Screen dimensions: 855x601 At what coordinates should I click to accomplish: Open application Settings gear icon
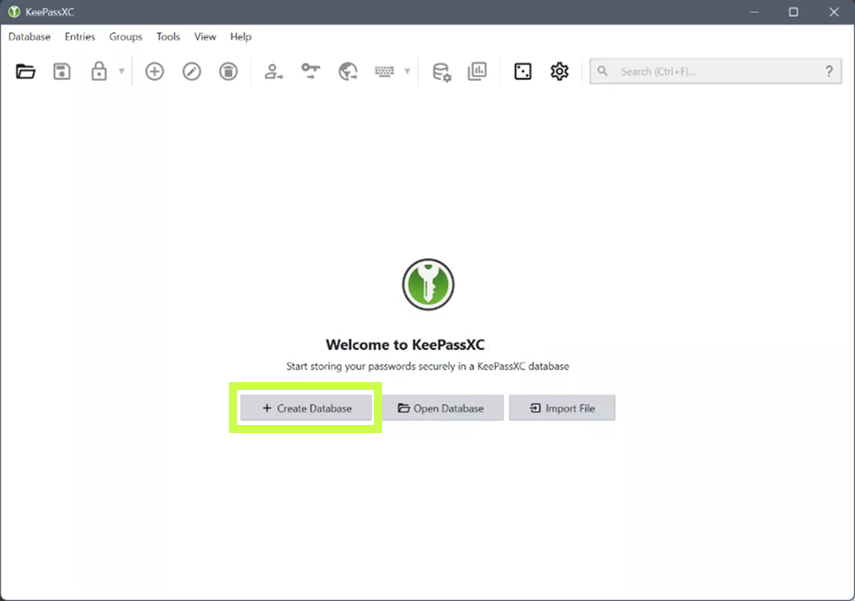[x=559, y=71]
